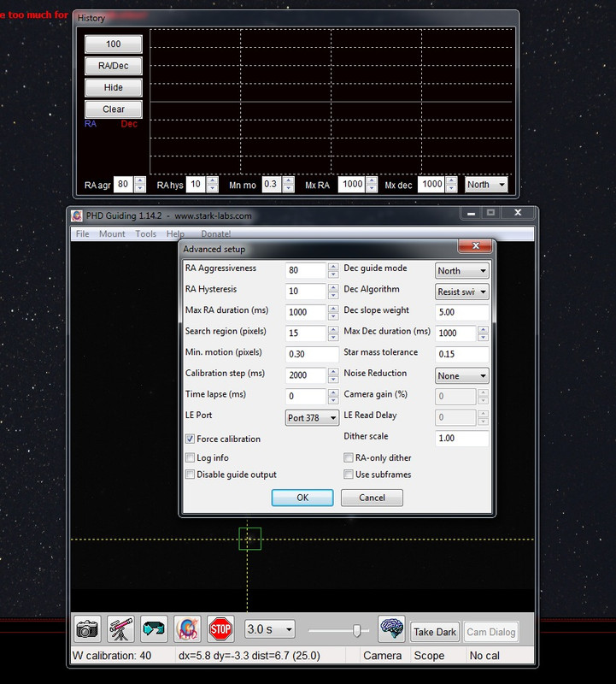Click the Dither scale field
Screen dimensions: 616x684
[461, 438]
